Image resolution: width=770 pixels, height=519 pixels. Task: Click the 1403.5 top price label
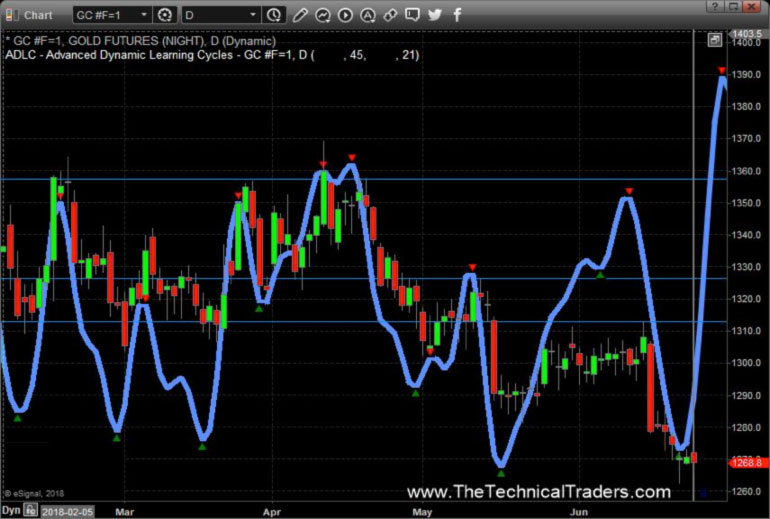tap(746, 33)
